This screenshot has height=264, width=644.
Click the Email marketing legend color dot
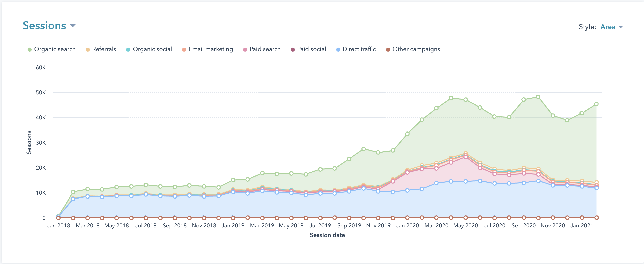point(185,49)
